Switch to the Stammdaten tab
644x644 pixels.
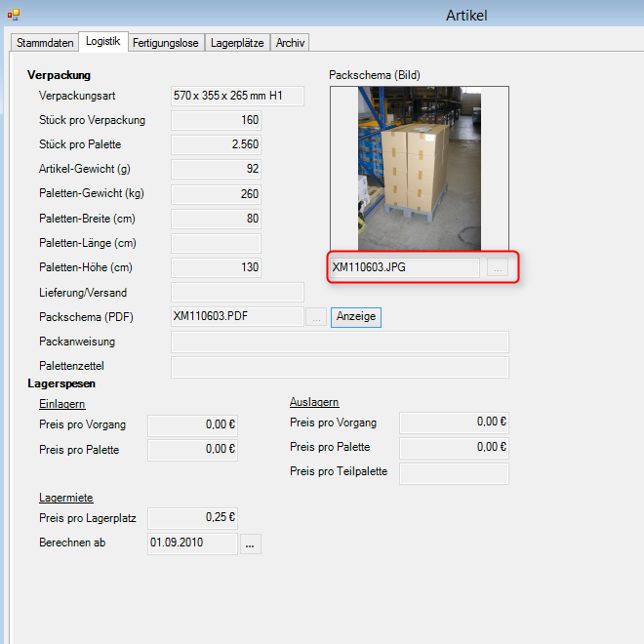(45, 43)
